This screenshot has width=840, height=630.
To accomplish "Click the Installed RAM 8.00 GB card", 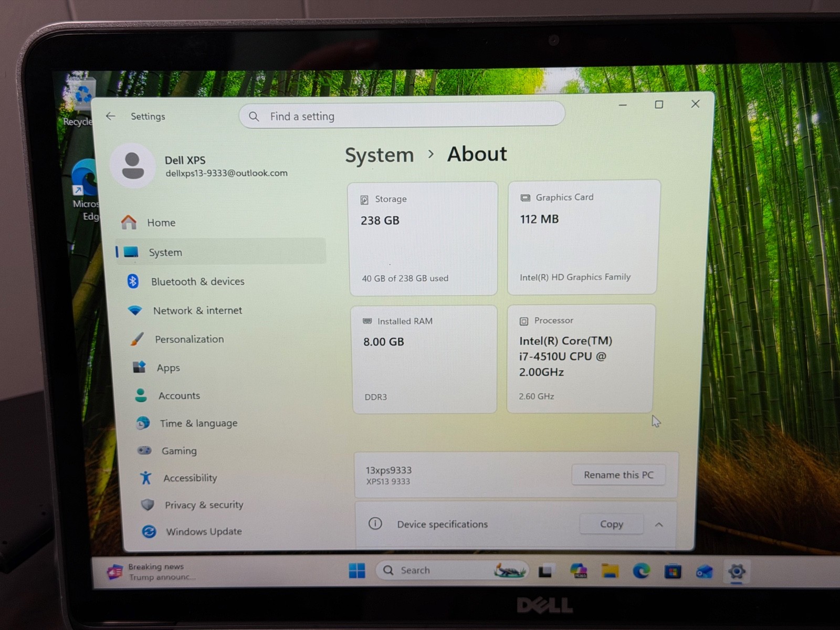I will [424, 360].
